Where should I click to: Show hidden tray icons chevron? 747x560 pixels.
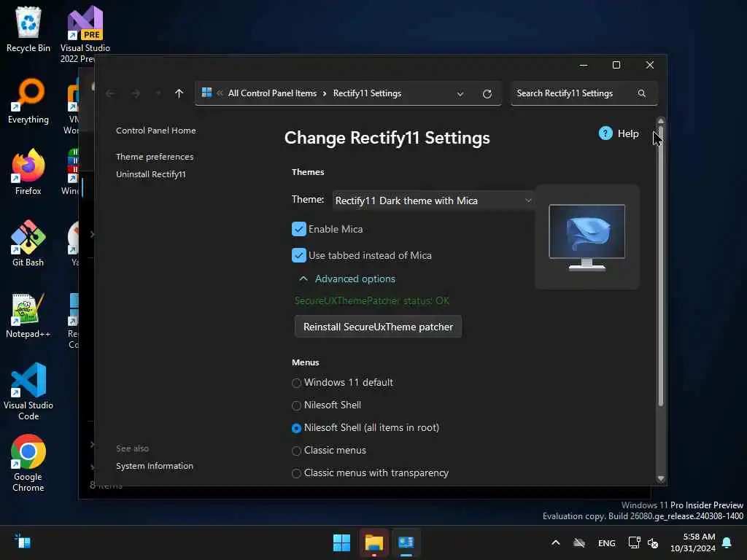tap(555, 542)
